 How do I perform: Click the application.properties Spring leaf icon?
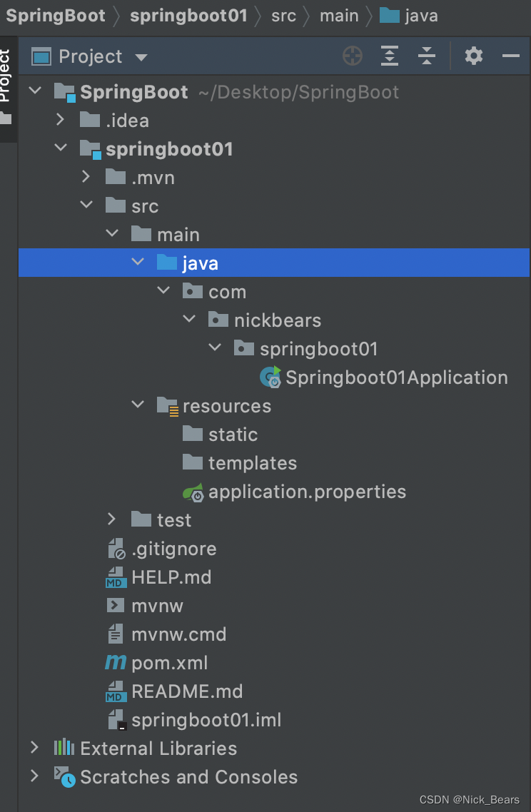193,492
